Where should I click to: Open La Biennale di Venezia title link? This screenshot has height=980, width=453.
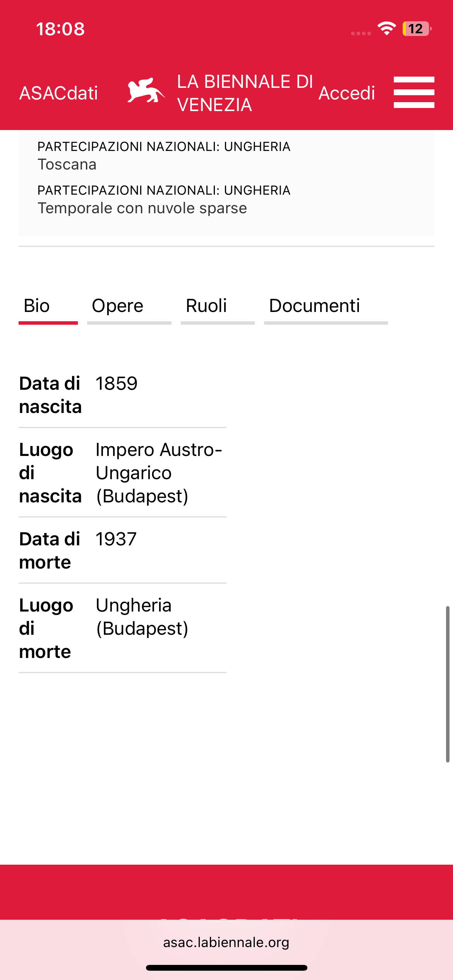245,93
